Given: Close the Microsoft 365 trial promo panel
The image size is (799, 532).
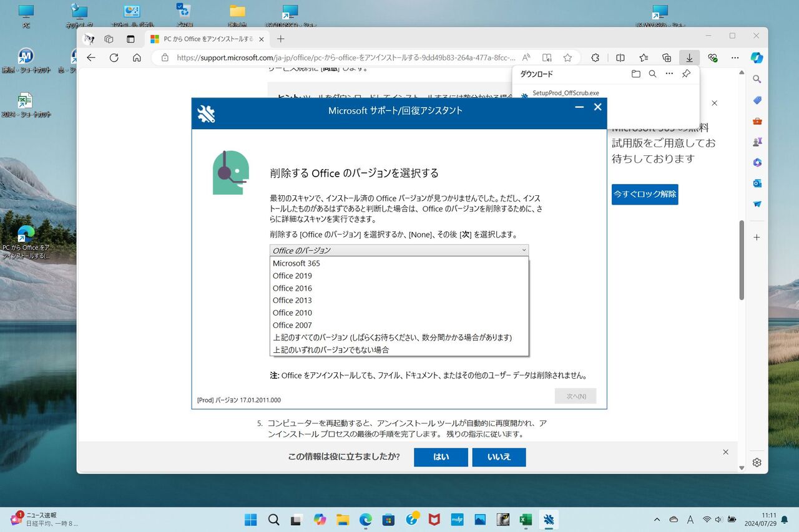Looking at the screenshot, I should [x=715, y=103].
